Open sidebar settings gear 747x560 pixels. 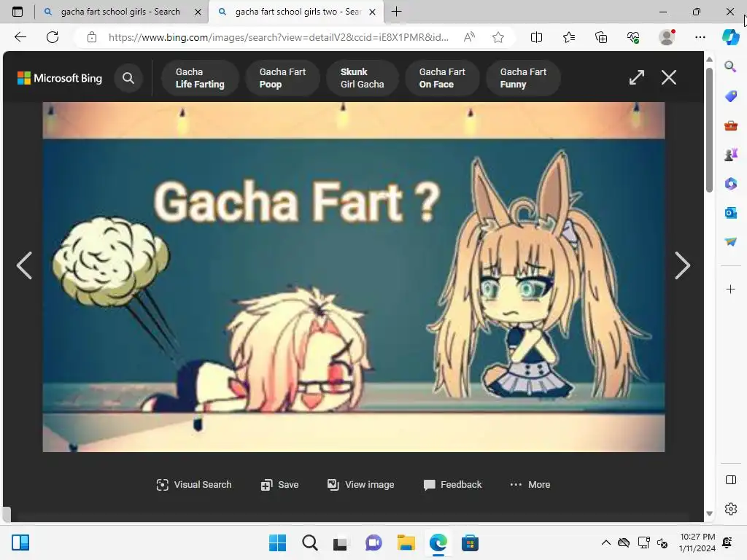pyautogui.click(x=730, y=509)
